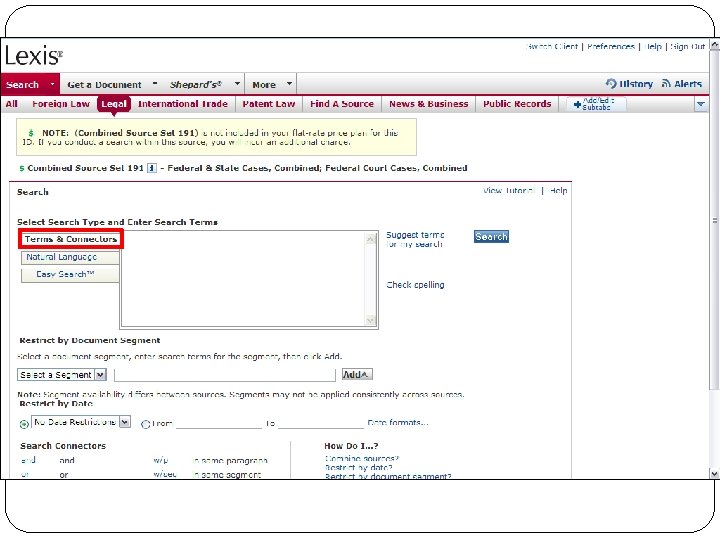The height and width of the screenshot is (540, 720).
Task: Click the Add/Edit Subtabs plus icon
Action: [x=578, y=105]
